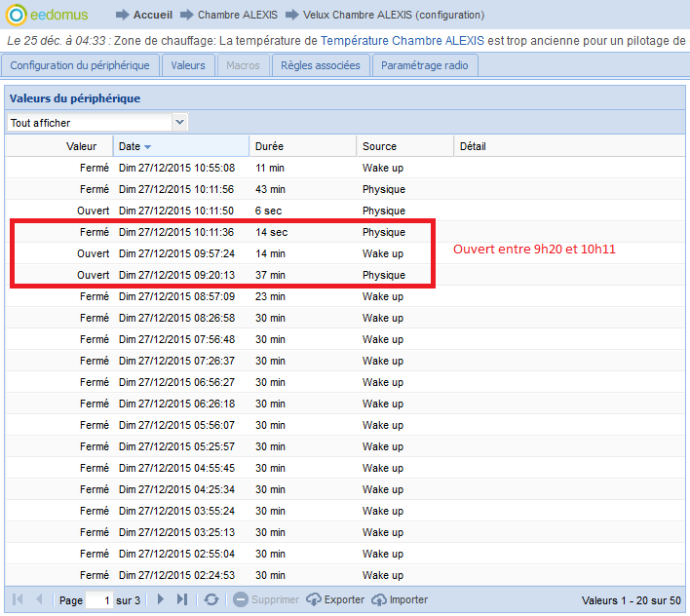Select the Macros tab

tap(243, 65)
